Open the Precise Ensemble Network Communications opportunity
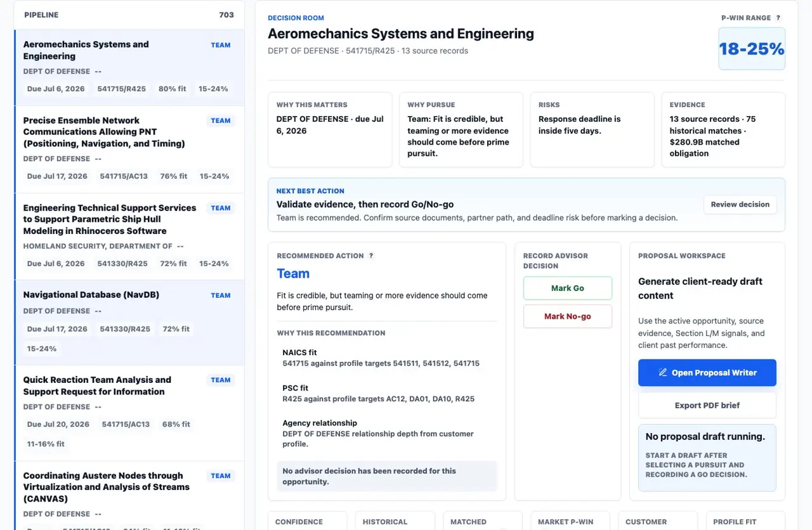 tap(129, 150)
